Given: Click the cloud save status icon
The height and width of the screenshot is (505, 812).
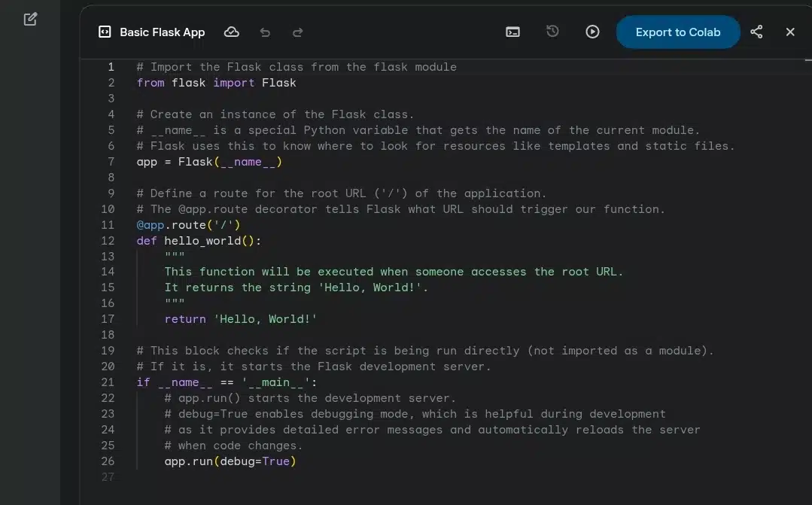Looking at the screenshot, I should [x=232, y=32].
